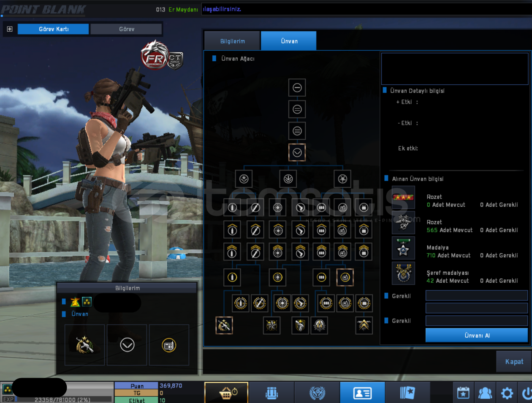The image size is (532, 403).
Task: Click the '710 Adet Mevcut' medal count
Action: (448, 255)
